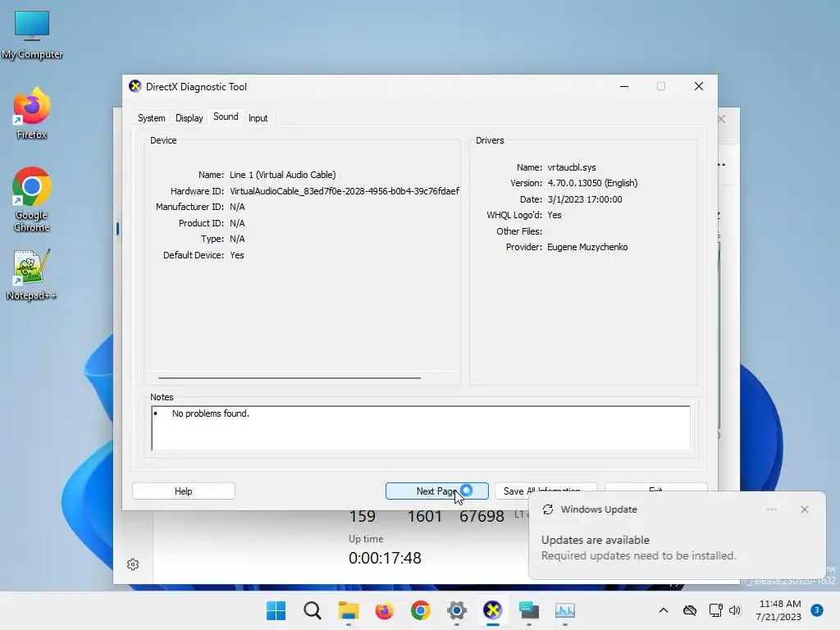Open the volume speaker tray icon
Screen dimensions: 840x630
click(x=735, y=610)
